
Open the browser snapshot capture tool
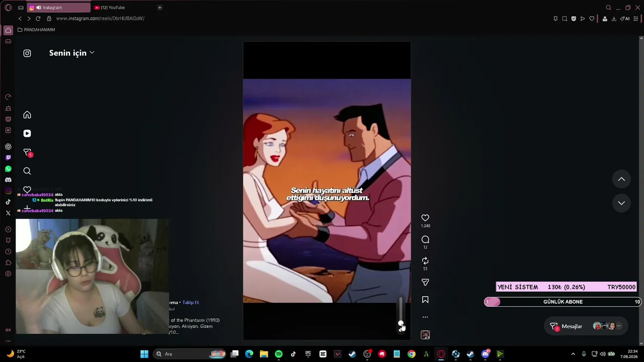point(565,19)
